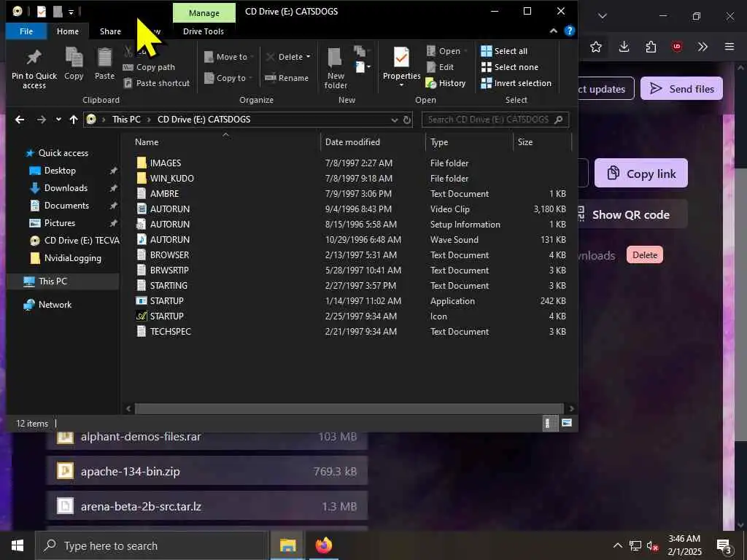Create a New folder from ribbon
Screen dimensions: 747x560
point(336,69)
